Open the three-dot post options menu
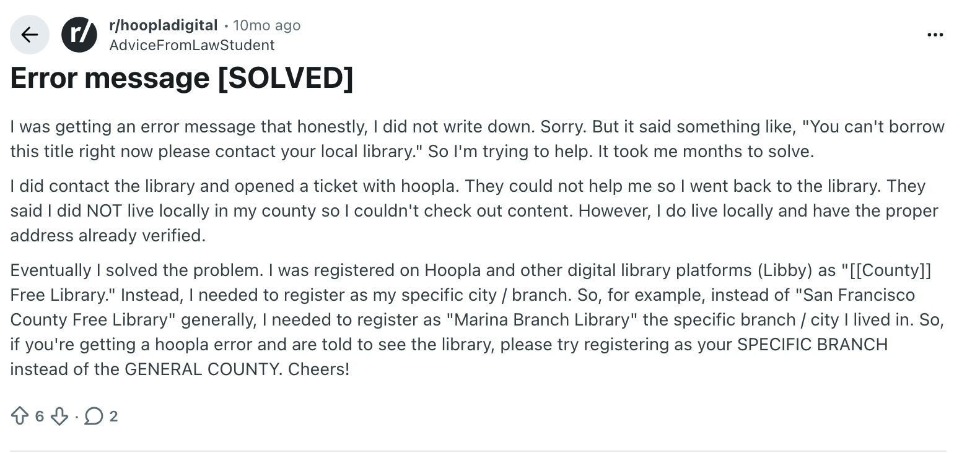 pos(935,35)
